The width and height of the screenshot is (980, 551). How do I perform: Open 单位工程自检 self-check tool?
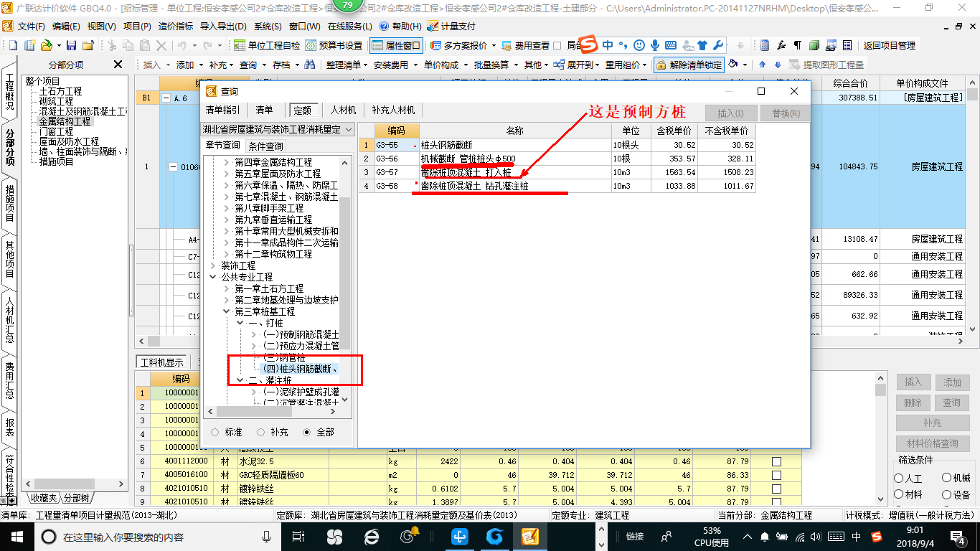(267, 45)
